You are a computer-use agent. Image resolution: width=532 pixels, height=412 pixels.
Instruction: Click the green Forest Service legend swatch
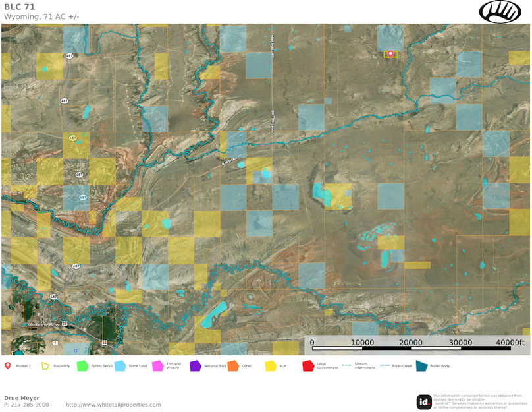[x=82, y=365]
